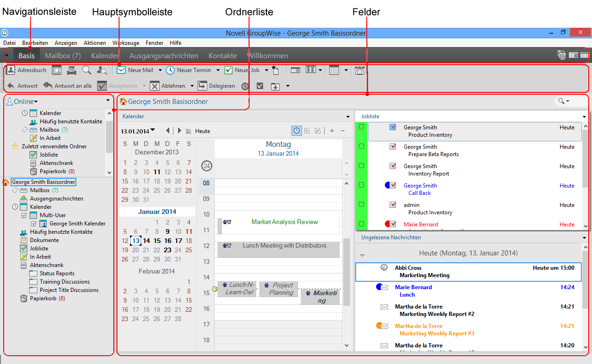Open the Marketing Meeting message from Abbi Cross

[468, 272]
